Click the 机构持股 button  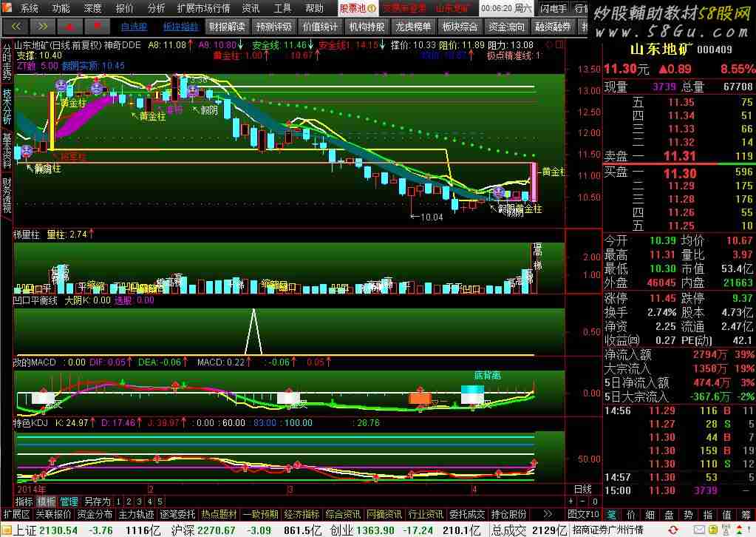click(x=367, y=27)
